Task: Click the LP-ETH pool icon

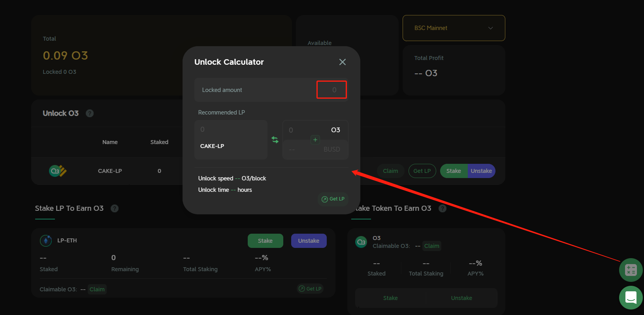Action: (46, 240)
